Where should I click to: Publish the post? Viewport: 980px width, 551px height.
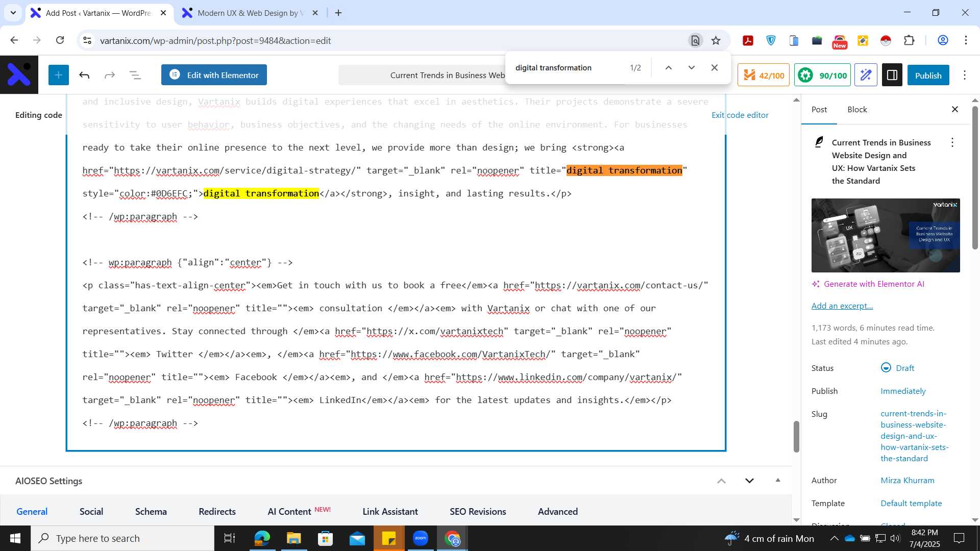click(928, 75)
